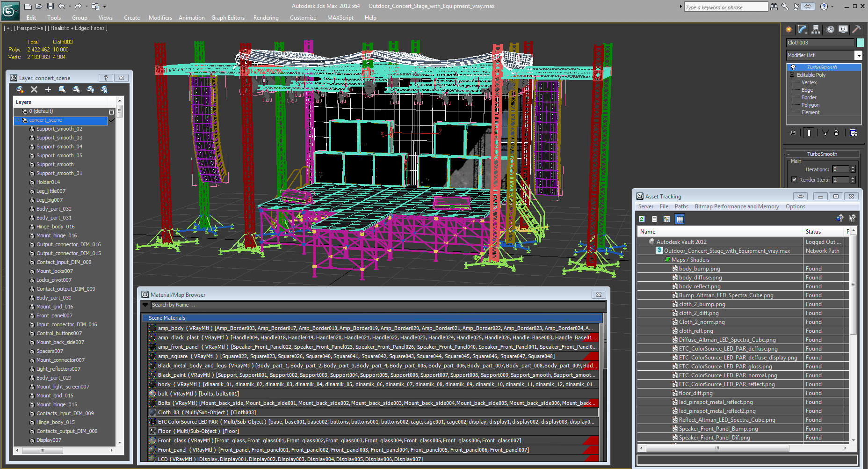The width and height of the screenshot is (868, 469).
Task: Click the help question button of the Layer dialog
Action: [106, 78]
